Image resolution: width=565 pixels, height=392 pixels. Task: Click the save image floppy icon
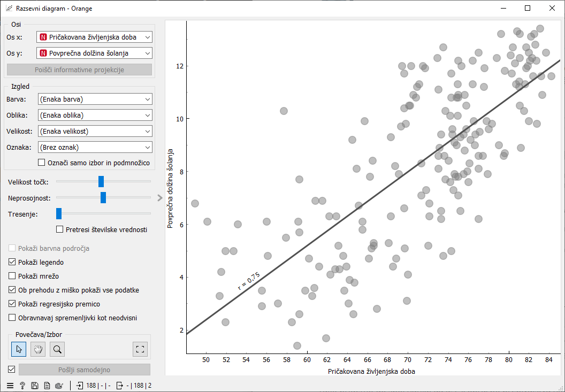[35, 385]
